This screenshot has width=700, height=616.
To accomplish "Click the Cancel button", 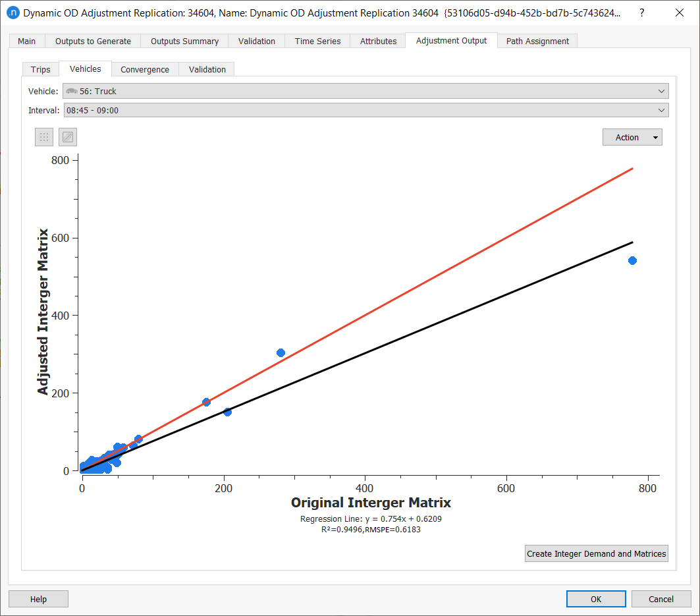I will click(x=660, y=599).
